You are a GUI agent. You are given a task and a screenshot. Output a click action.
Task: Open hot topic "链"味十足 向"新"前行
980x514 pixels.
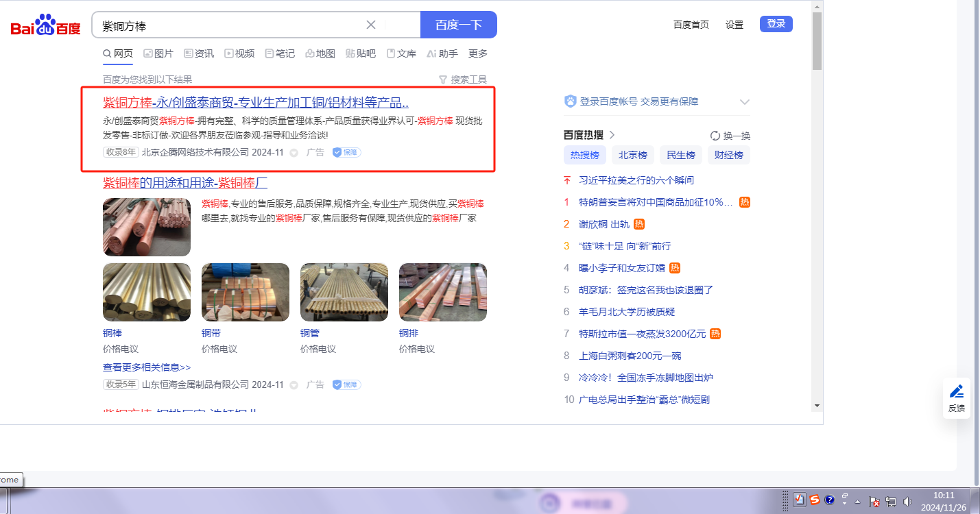pos(625,246)
